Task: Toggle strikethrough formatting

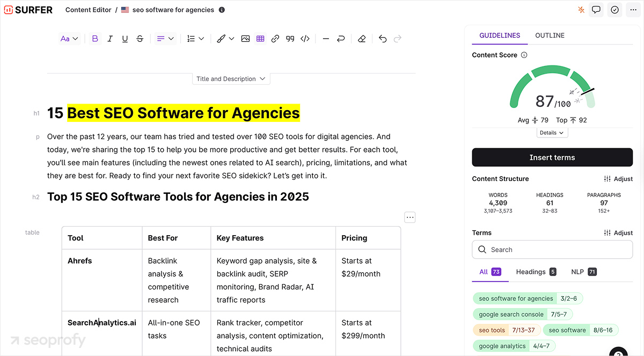Action: (140, 39)
